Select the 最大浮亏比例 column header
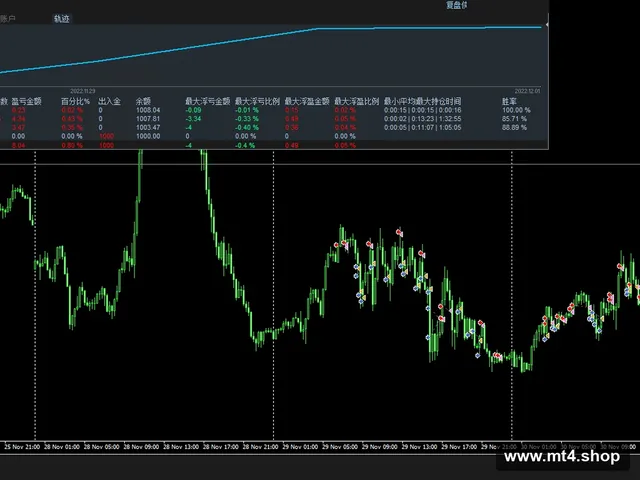640x480 pixels. pyautogui.click(x=257, y=101)
